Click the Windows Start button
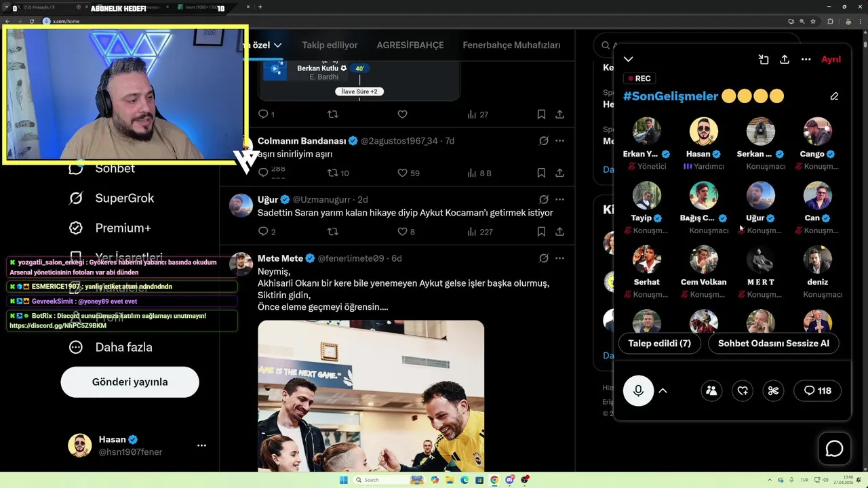The width and height of the screenshot is (868, 488). pos(343,480)
